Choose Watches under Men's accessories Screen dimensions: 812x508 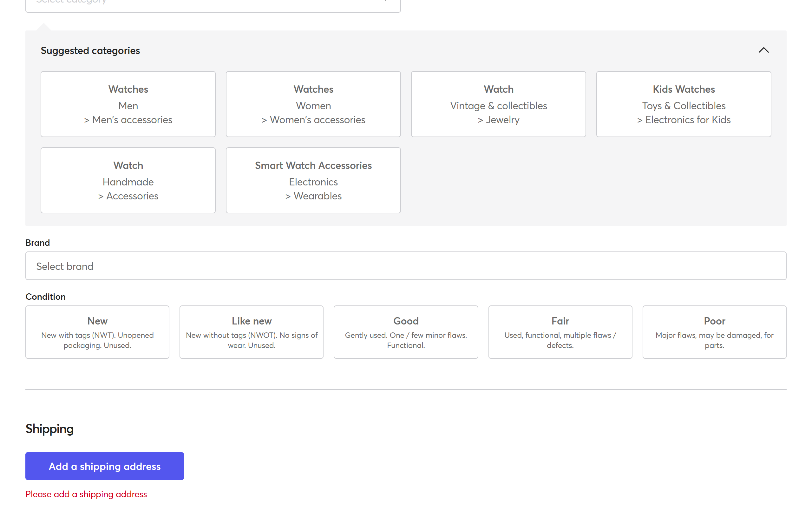pyautogui.click(x=128, y=104)
